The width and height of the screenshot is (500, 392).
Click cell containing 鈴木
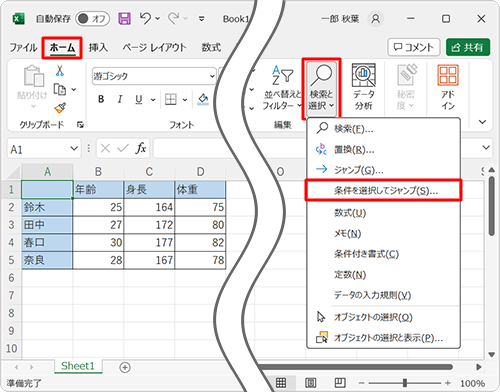click(47, 207)
